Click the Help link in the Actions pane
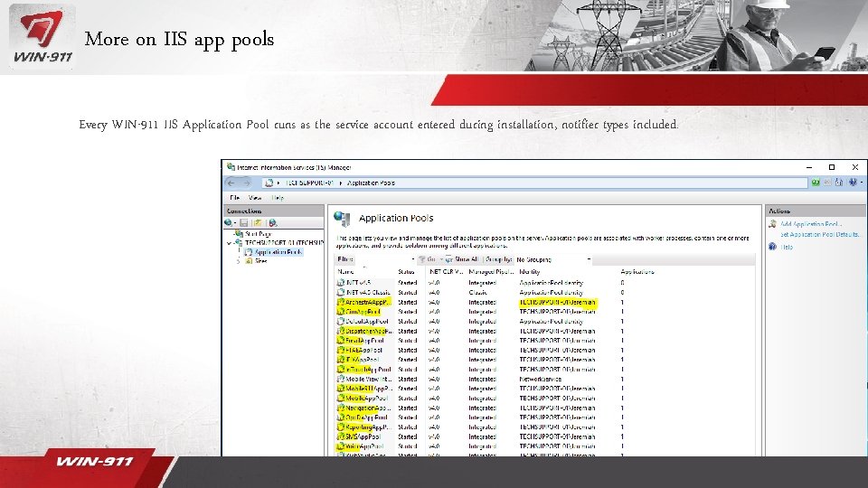 point(787,247)
